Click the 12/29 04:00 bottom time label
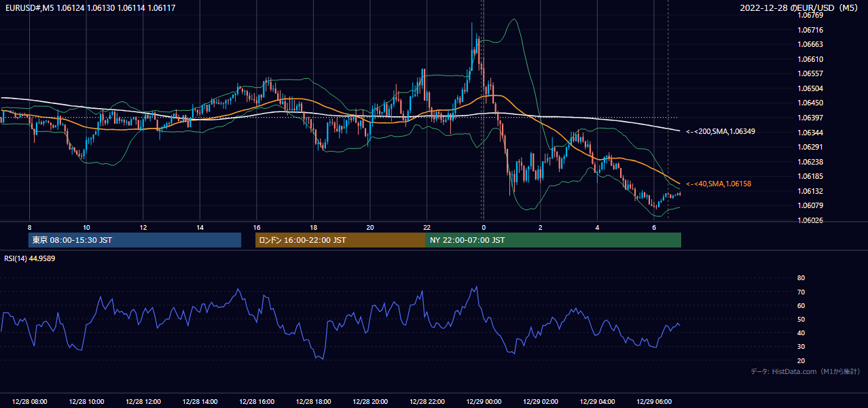 [x=597, y=402]
